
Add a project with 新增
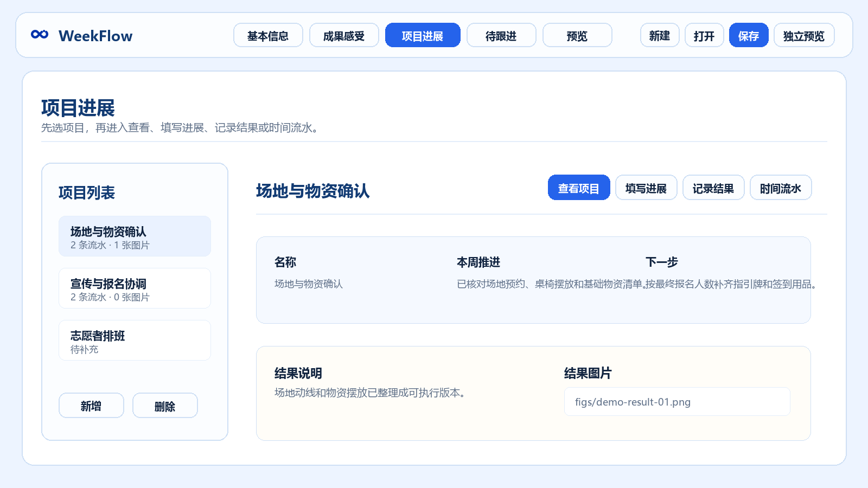(91, 406)
